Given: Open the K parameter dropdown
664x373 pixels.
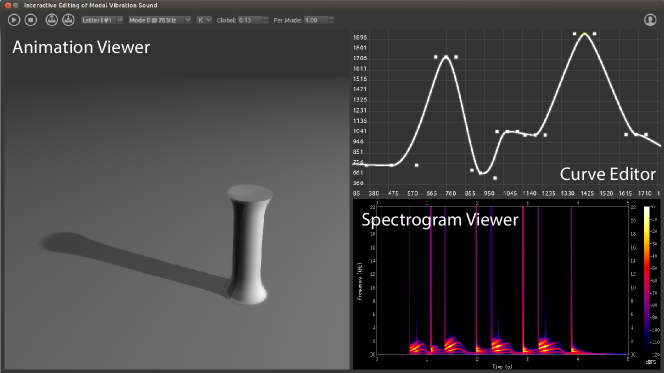Looking at the screenshot, I should (x=204, y=20).
